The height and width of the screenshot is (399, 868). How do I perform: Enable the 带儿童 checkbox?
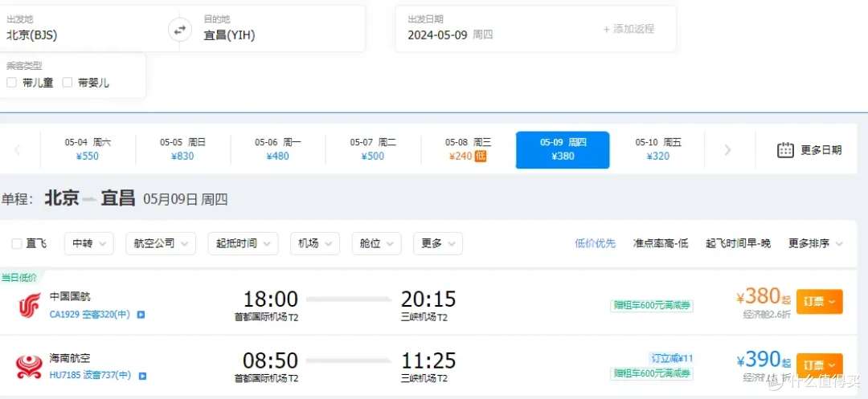click(x=11, y=83)
